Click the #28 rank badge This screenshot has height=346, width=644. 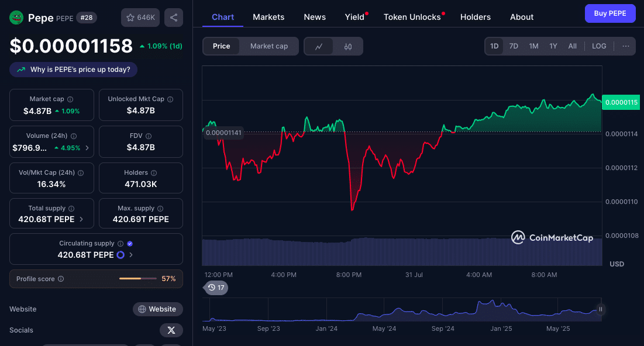coord(86,18)
